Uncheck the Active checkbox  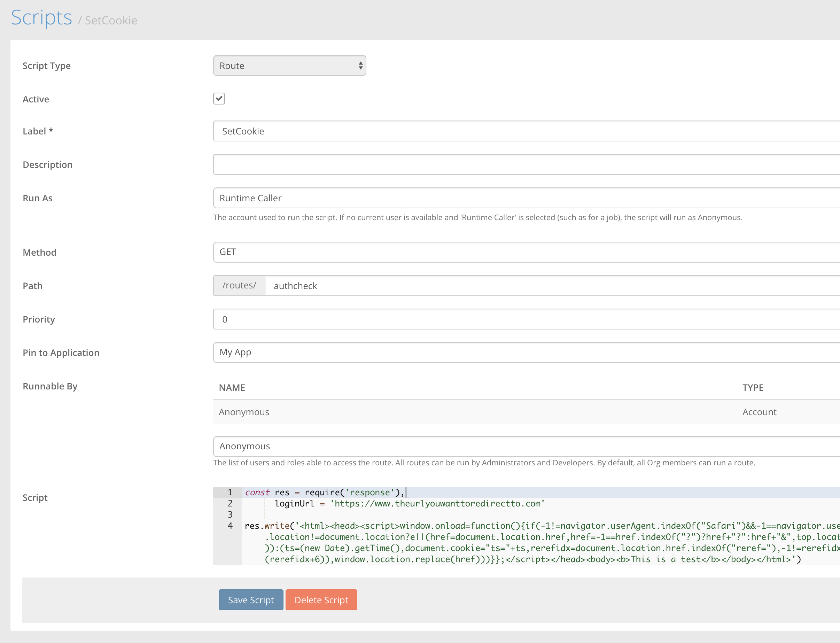pos(219,99)
